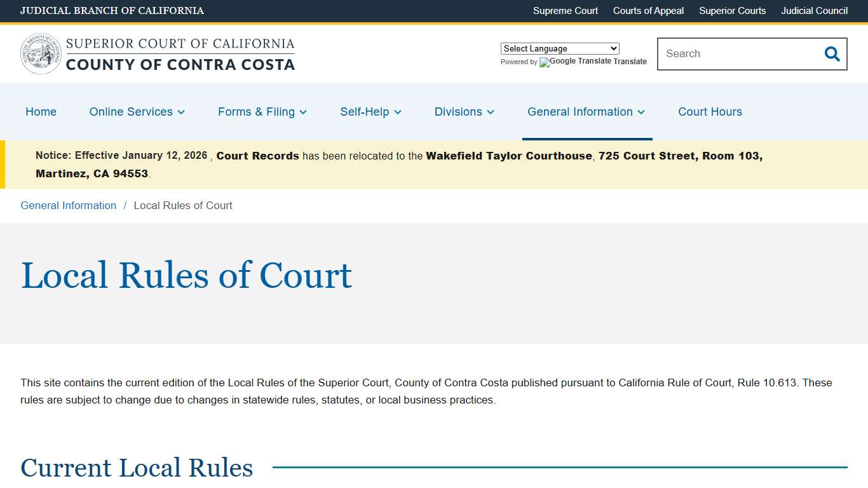
Task: Open the Supreme Court link
Action: [565, 11]
